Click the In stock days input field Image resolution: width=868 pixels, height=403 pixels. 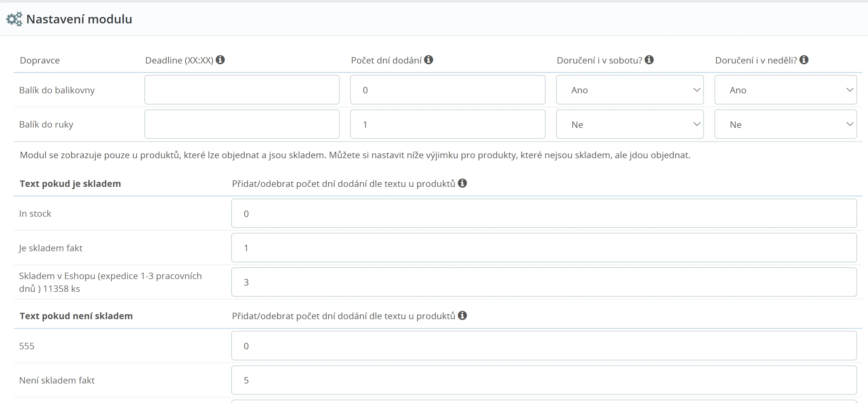[x=544, y=213]
